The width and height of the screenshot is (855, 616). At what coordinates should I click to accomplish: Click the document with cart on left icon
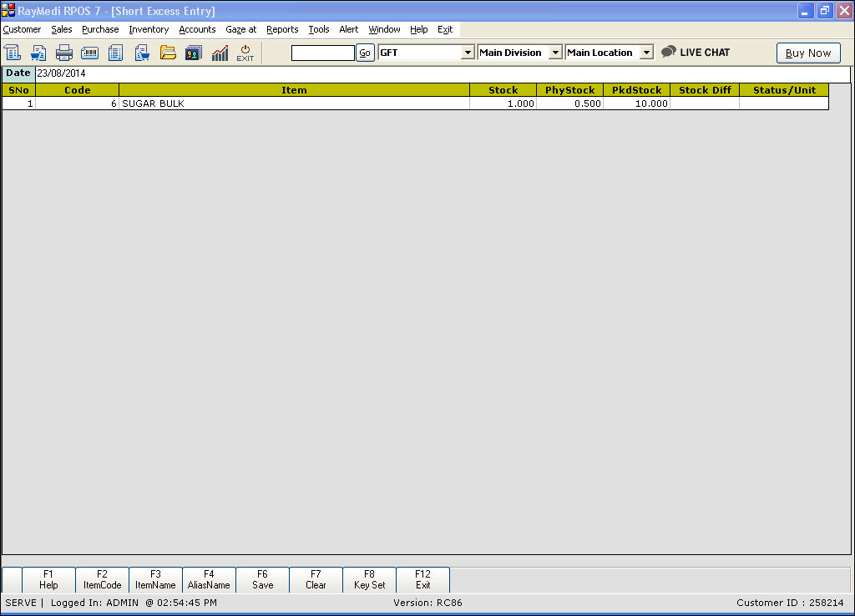tap(38, 53)
